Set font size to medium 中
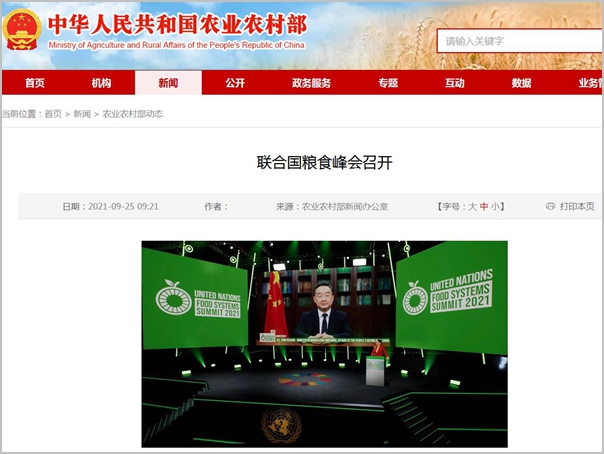The height and width of the screenshot is (454, 604). coord(485,207)
